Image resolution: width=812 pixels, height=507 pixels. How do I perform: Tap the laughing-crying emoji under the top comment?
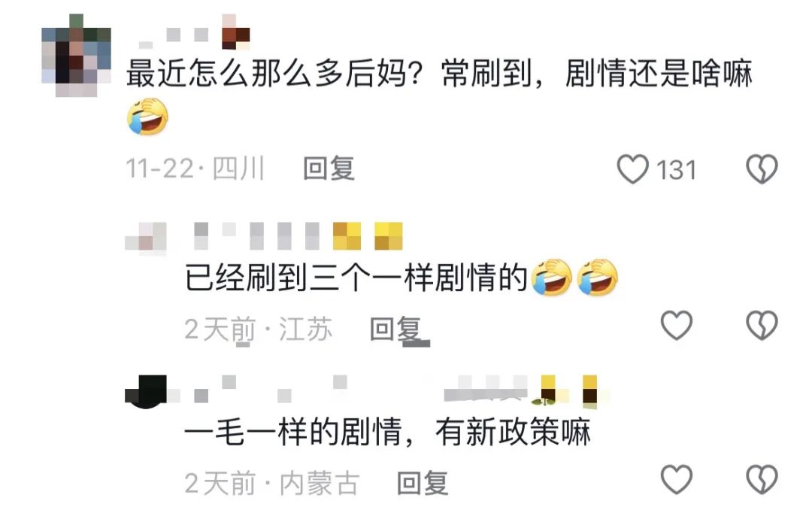[x=147, y=117]
